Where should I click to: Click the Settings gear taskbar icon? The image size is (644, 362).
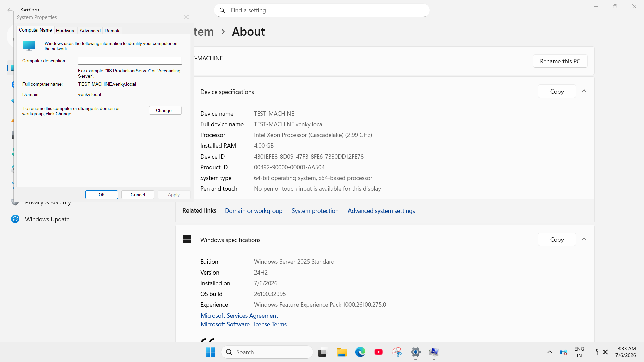tap(415, 352)
